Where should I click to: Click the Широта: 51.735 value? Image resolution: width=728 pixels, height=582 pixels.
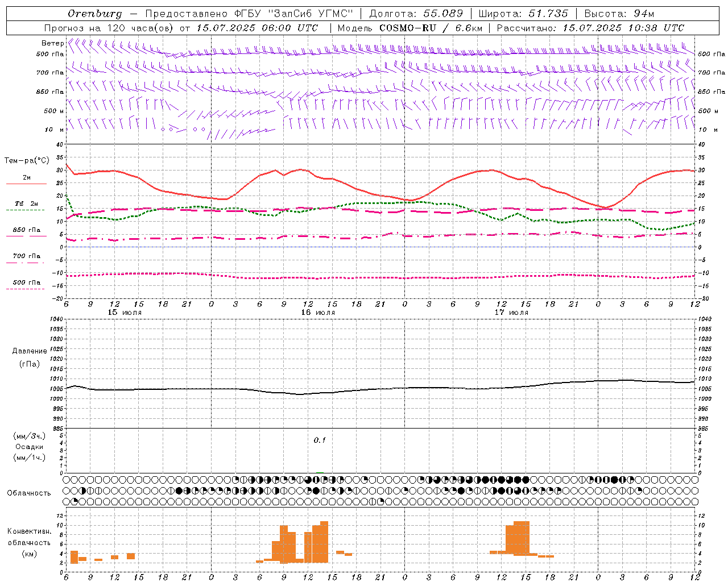[523, 14]
